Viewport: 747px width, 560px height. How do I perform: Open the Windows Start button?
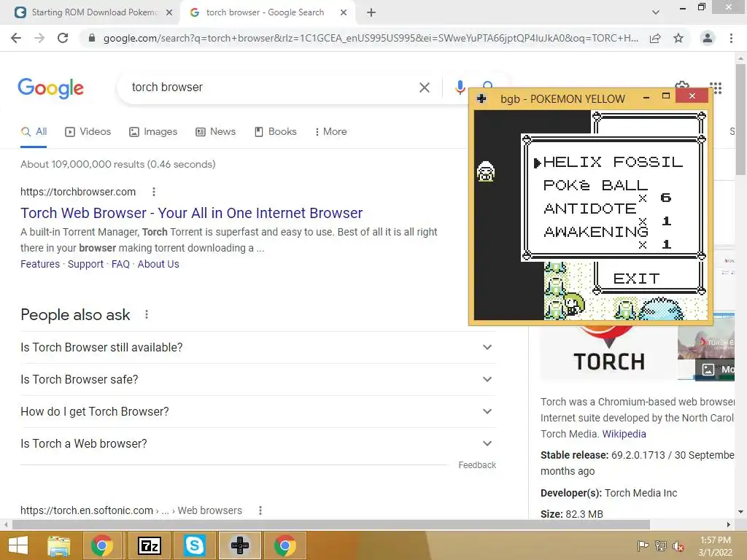click(18, 545)
